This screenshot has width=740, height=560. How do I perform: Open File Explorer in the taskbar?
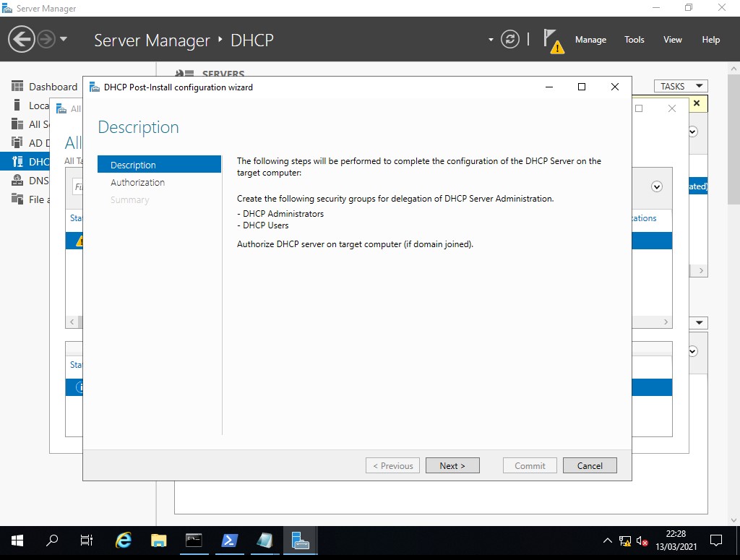(159, 540)
